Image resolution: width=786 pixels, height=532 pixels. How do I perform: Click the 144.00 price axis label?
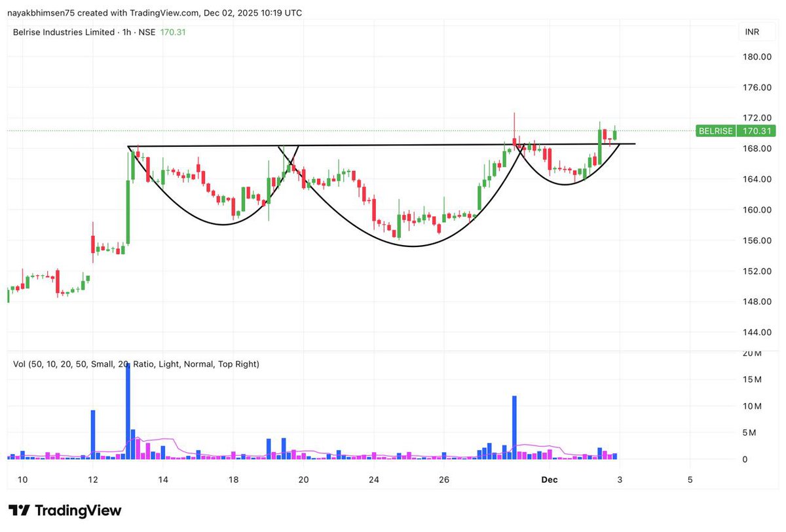(756, 332)
